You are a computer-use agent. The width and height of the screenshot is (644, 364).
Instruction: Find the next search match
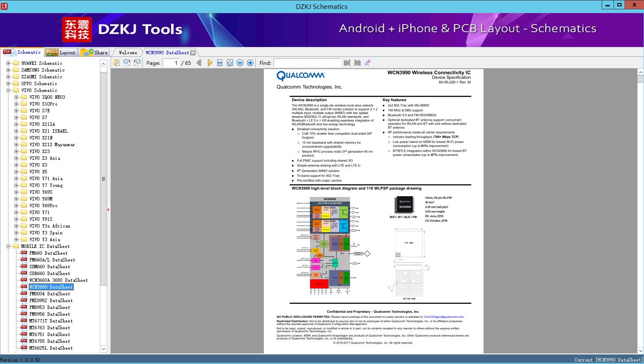pos(357,63)
